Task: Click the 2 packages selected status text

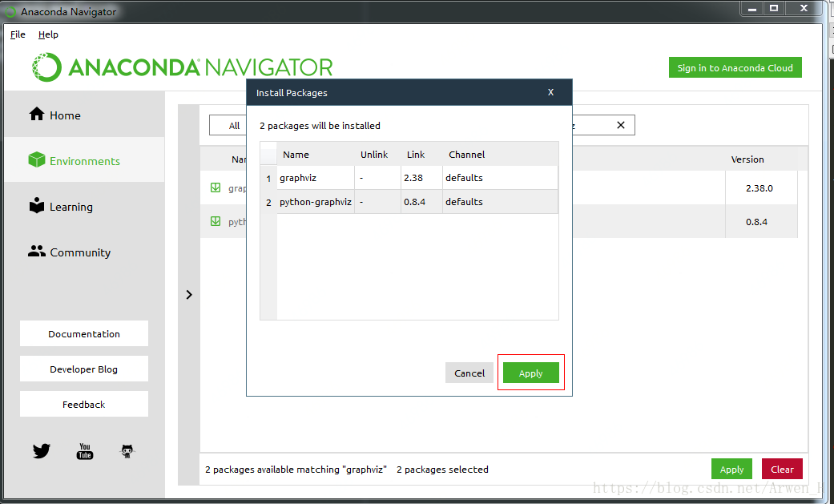Action: 442,470
